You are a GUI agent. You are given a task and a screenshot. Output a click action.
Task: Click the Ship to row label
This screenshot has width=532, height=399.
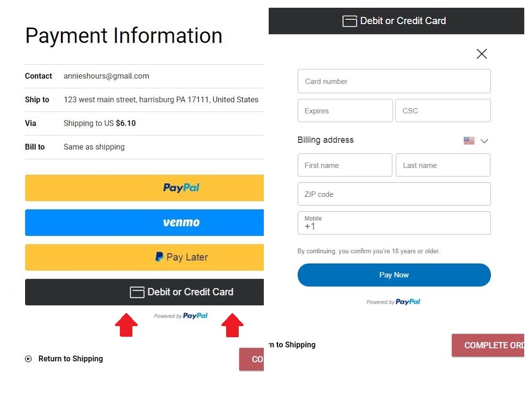[x=37, y=100]
